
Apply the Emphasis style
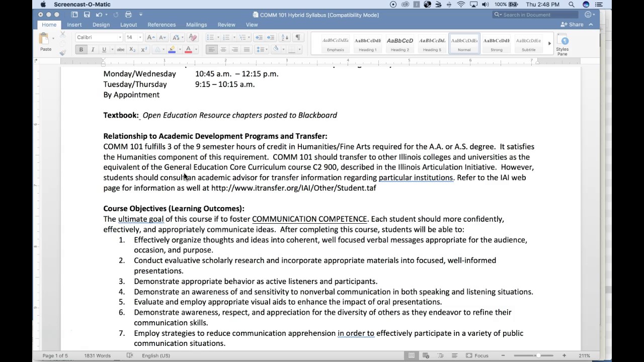pos(336,44)
